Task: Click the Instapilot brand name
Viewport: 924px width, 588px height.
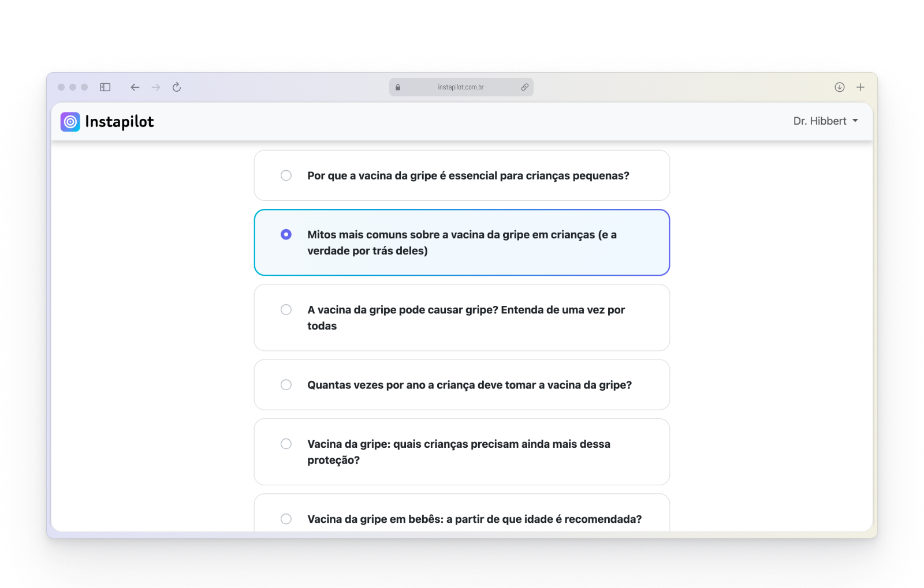Action: pyautogui.click(x=120, y=122)
